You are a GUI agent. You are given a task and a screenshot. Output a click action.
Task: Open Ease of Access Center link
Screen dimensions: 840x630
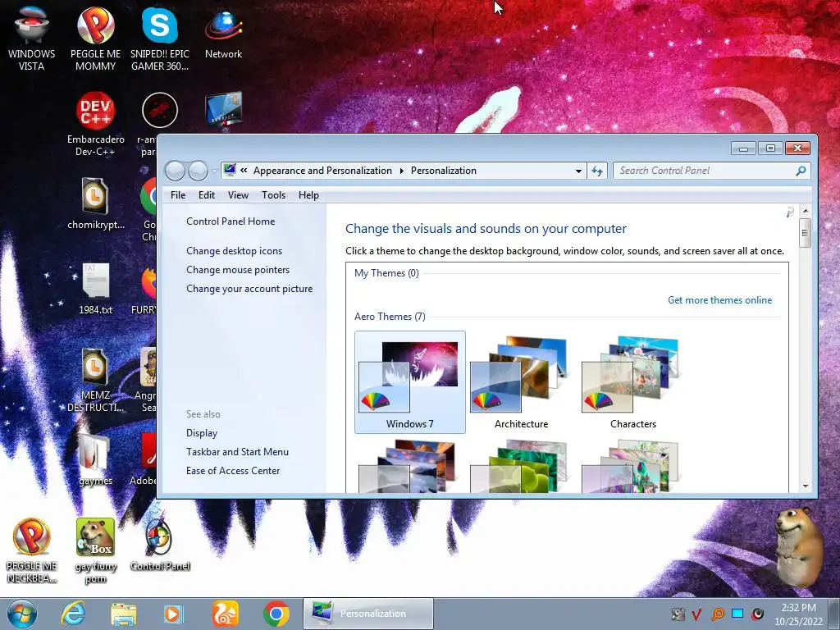point(233,470)
